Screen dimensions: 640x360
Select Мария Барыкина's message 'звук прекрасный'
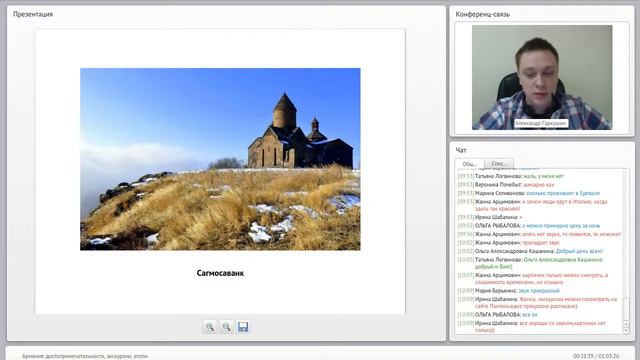[x=509, y=291]
